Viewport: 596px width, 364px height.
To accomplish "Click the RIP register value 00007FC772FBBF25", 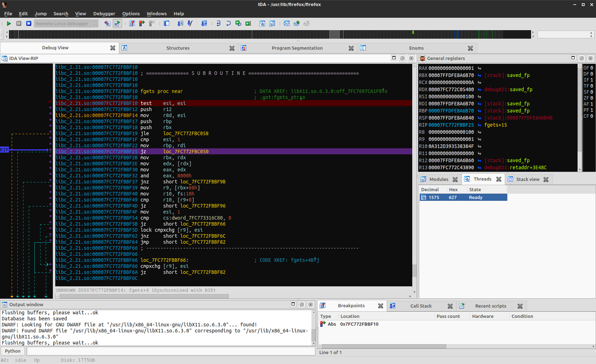I will coord(451,125).
